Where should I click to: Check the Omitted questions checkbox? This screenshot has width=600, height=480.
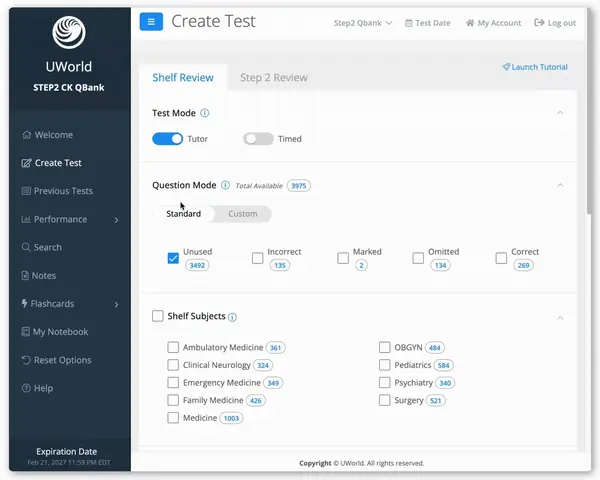pos(418,258)
